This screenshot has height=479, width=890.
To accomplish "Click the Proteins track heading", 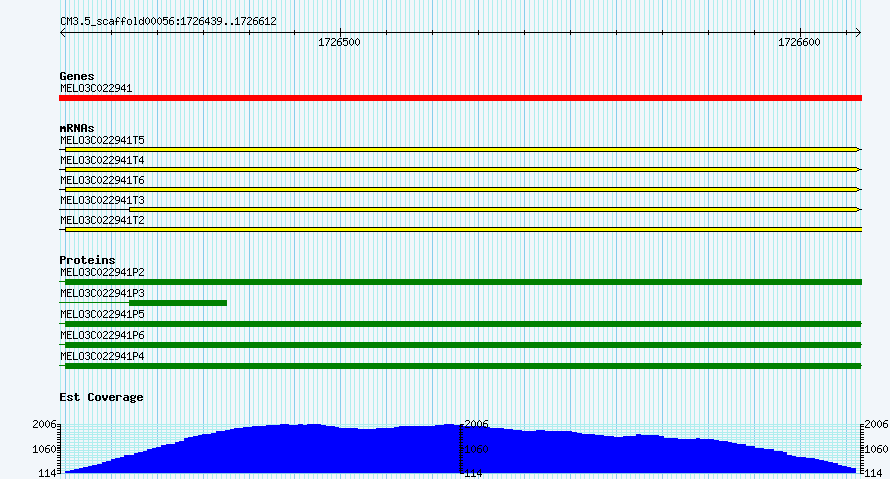I will pyautogui.click(x=87, y=260).
